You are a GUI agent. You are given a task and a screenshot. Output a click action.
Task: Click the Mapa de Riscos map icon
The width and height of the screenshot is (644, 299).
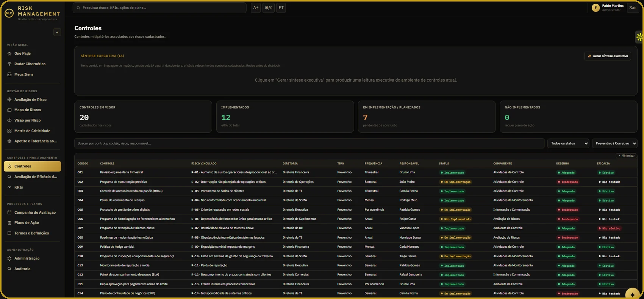[9, 110]
